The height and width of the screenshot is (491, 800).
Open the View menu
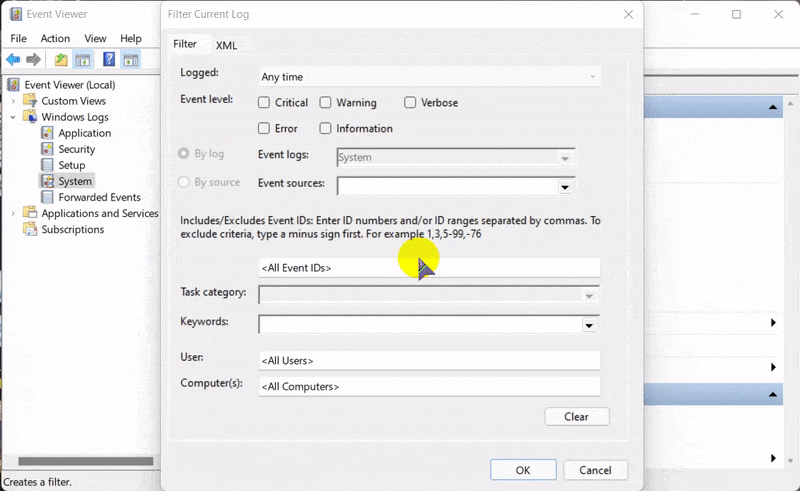click(x=95, y=38)
